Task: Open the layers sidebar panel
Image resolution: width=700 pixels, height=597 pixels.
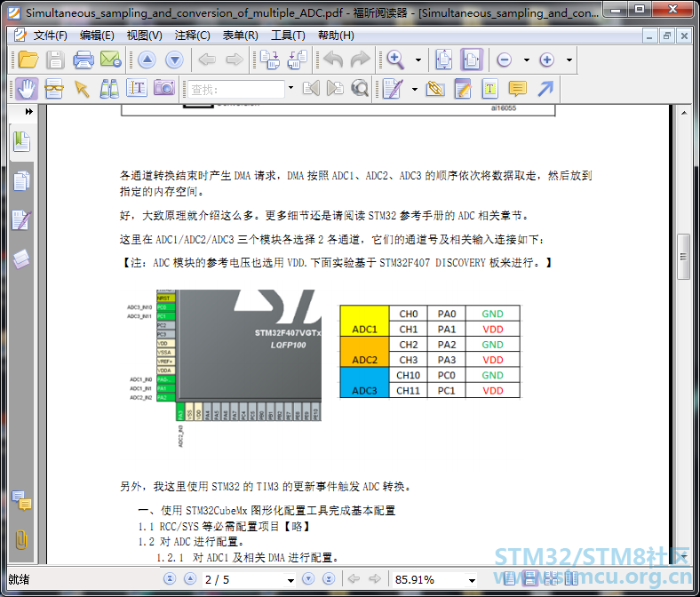Action: pos(21,259)
